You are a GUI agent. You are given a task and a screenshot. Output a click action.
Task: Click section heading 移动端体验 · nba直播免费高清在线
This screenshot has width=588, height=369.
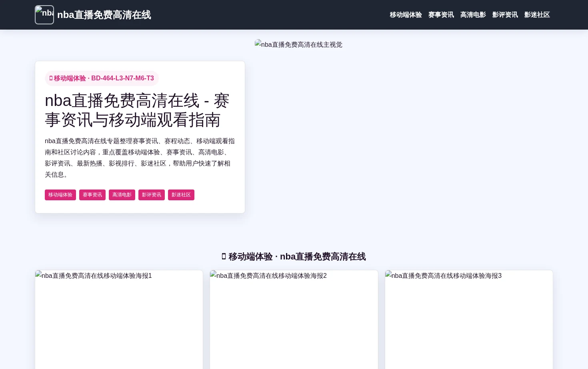point(294,257)
